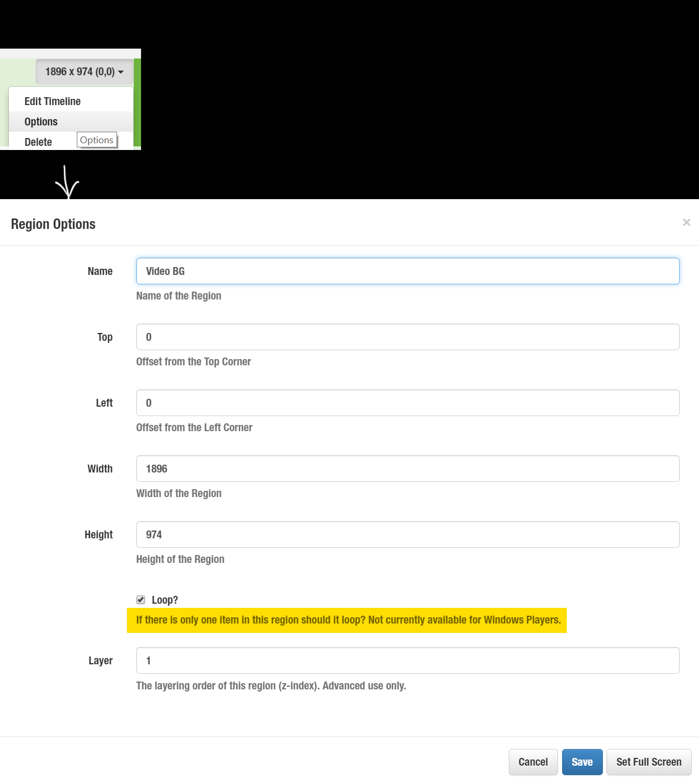This screenshot has width=699, height=784.
Task: Select the Height input showing 974
Action: click(407, 535)
